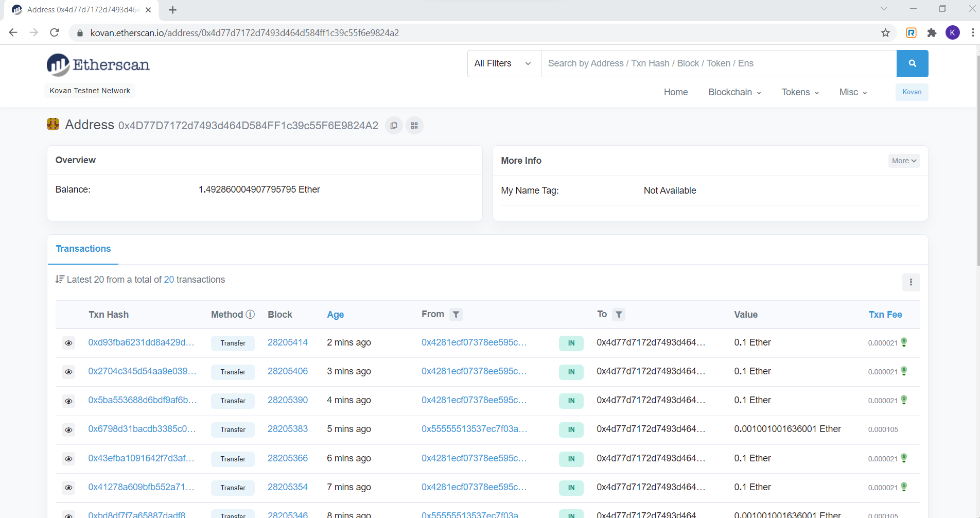Click value 0.001001001636001 Ether in block 28205383 row
The height and width of the screenshot is (518, 980).
click(787, 429)
